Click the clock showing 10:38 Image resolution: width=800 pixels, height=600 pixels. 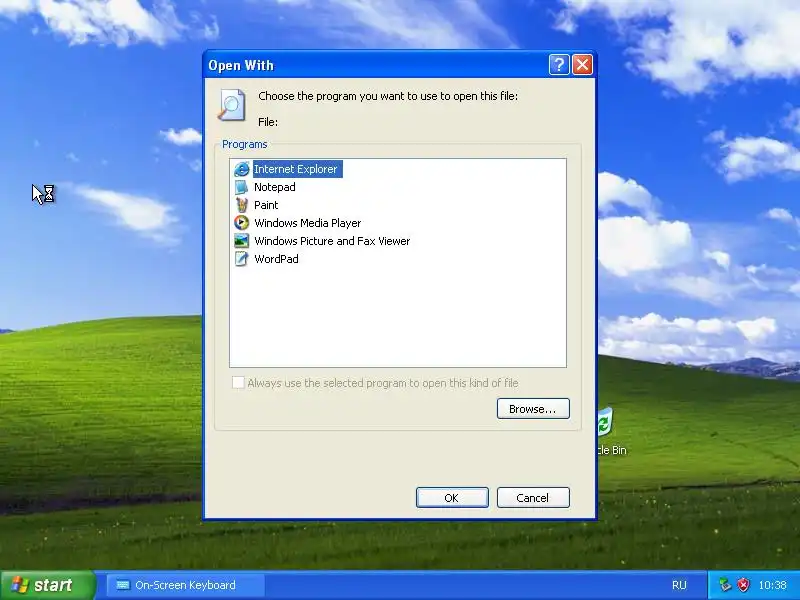tap(772, 585)
